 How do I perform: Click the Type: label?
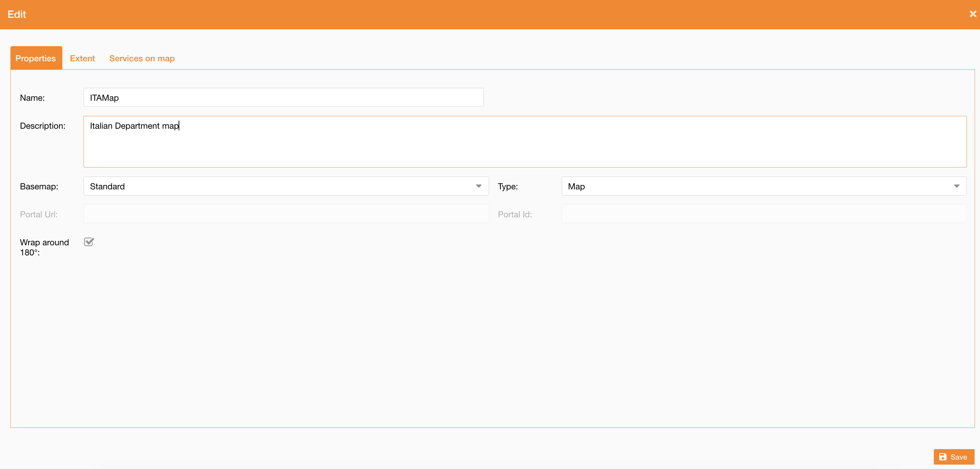tap(508, 186)
